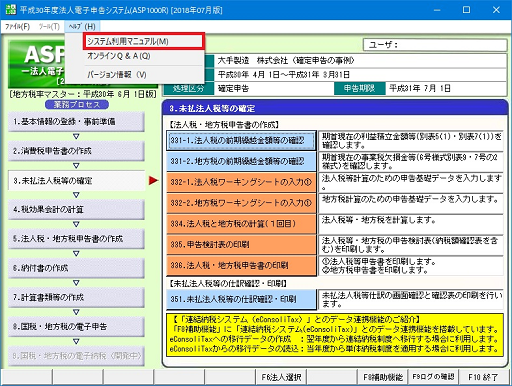Click step 1.基本情報の登録・事前準備

point(76,122)
